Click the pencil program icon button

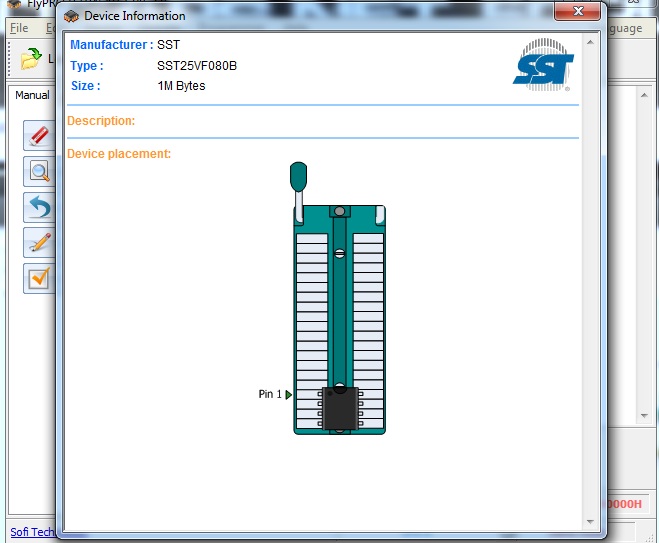(39, 243)
